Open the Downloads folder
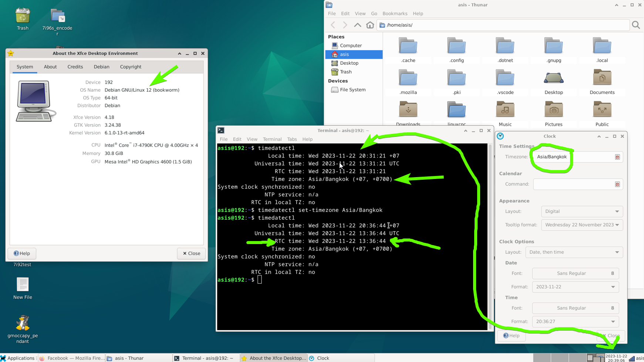The height and width of the screenshot is (362, 644). [408, 114]
